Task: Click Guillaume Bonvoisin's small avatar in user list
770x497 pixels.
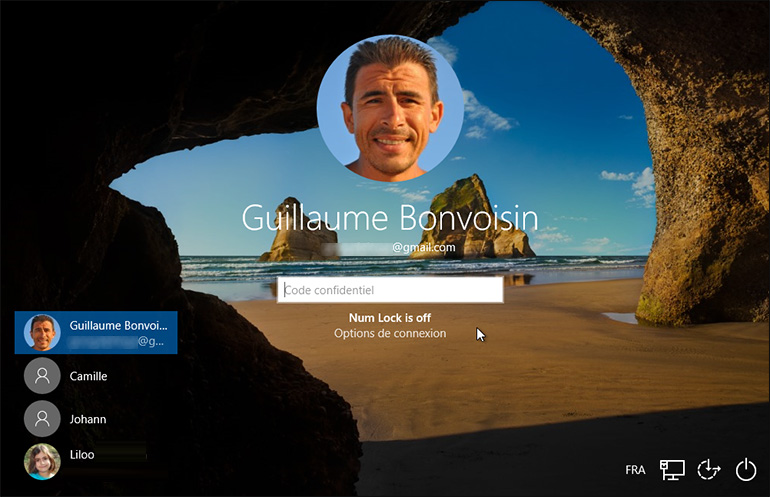Action: 42,333
